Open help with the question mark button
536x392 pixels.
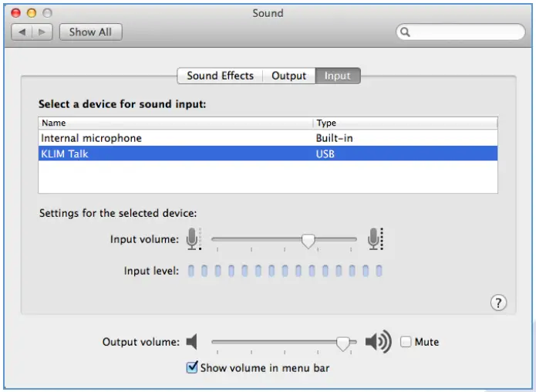[x=498, y=302]
